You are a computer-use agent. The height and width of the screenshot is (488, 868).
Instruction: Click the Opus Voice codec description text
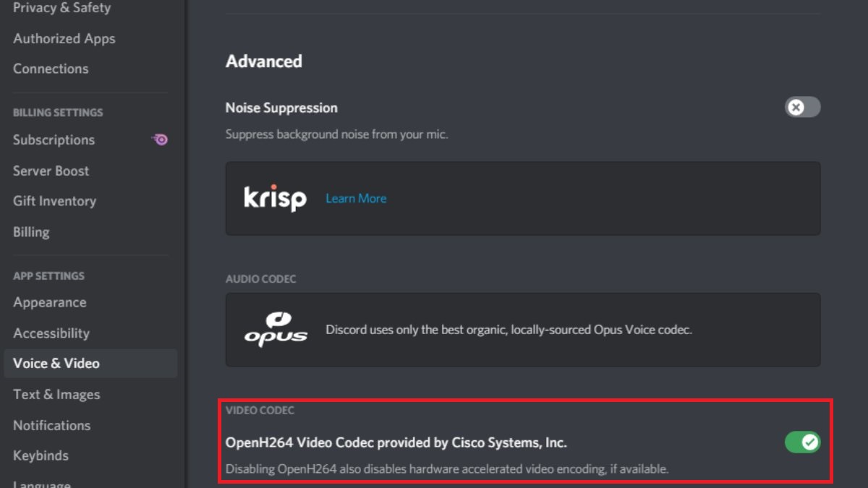tap(509, 330)
